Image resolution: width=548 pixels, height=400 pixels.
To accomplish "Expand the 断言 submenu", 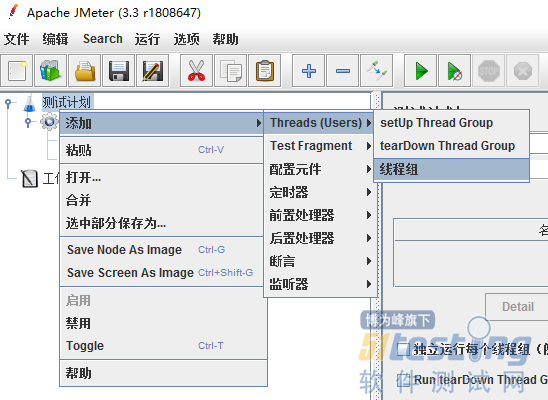I will [319, 261].
